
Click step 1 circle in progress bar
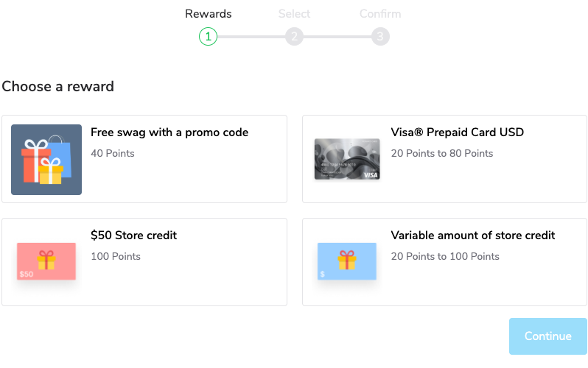pyautogui.click(x=208, y=36)
